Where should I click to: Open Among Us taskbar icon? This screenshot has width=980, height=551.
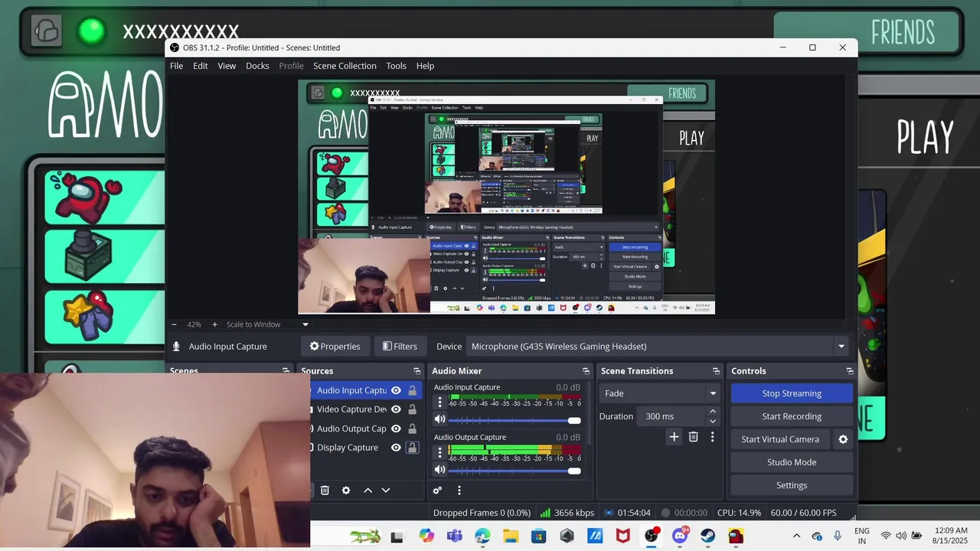point(736,536)
